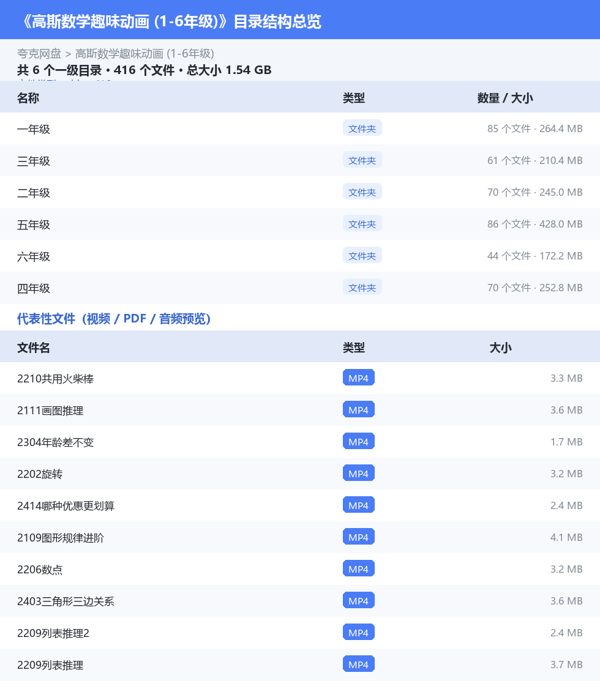
Task: Click the 大小 column header
Action: click(500, 348)
